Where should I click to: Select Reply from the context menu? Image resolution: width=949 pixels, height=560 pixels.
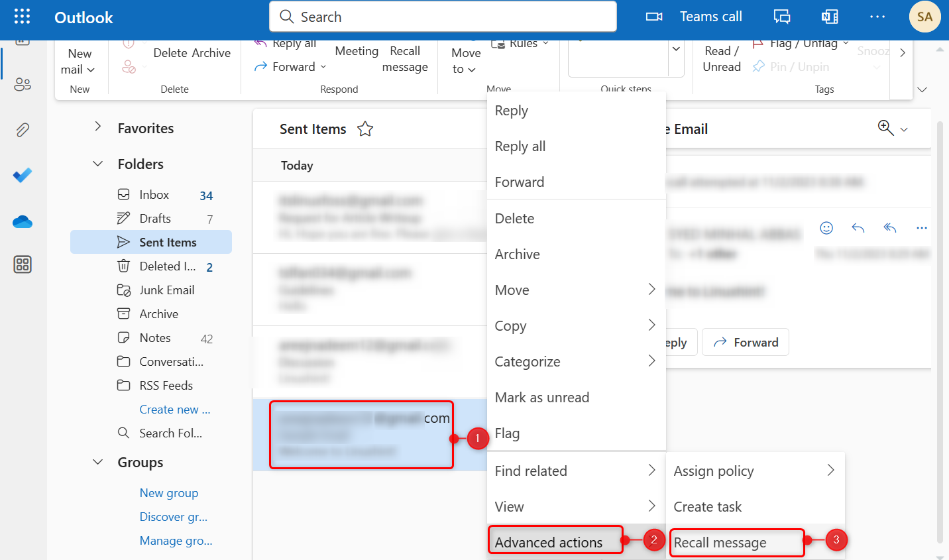(576, 111)
